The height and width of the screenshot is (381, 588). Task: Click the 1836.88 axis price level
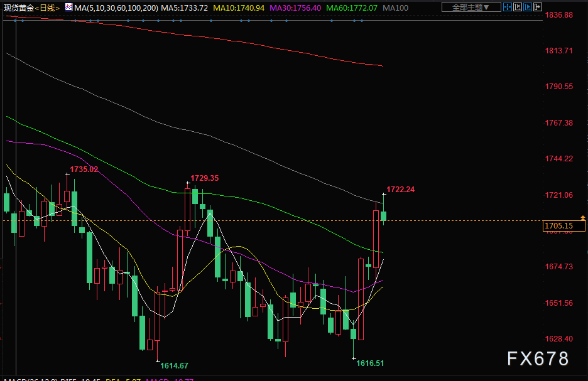[558, 15]
